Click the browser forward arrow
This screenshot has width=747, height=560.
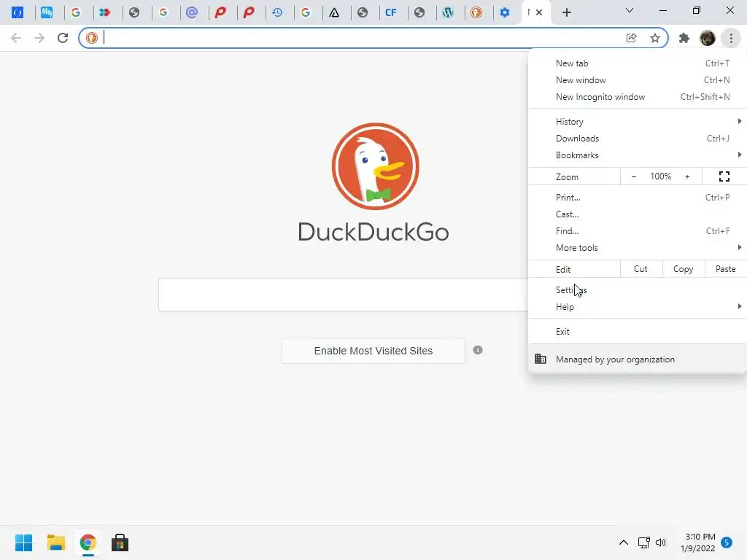point(39,38)
